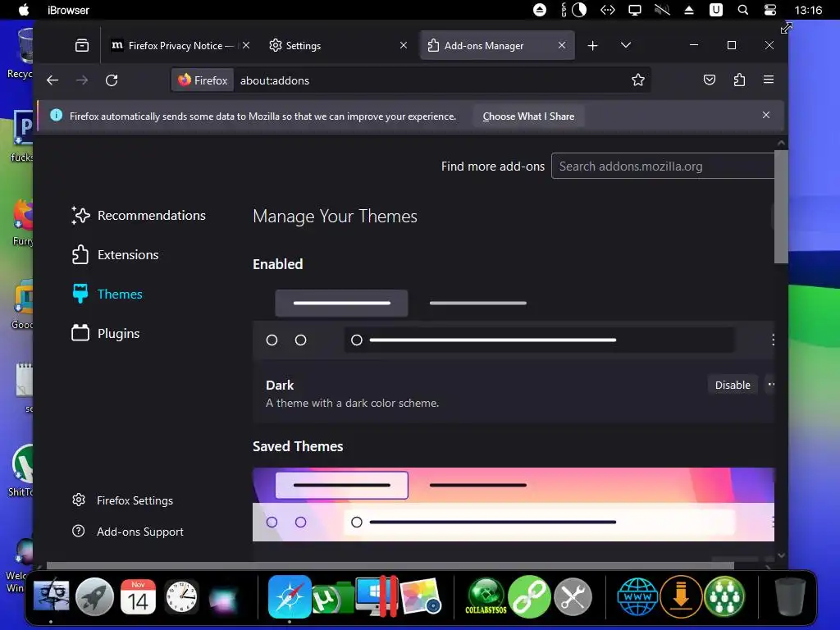
Task: Select Themes category in sidebar
Action: click(107, 294)
